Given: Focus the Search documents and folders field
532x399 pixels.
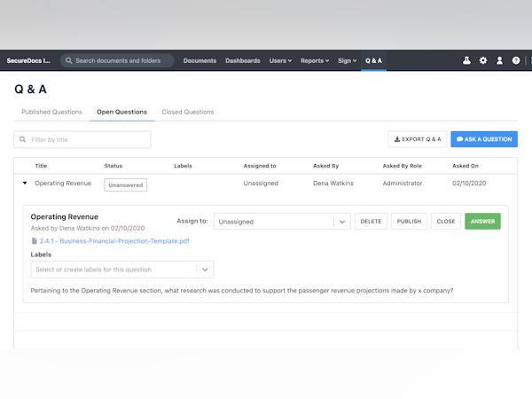Looking at the screenshot, I should (117, 60).
